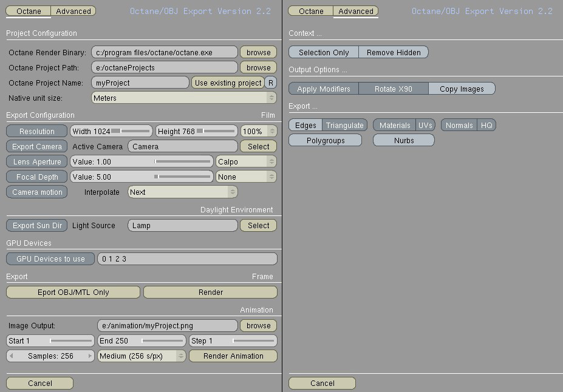The height and width of the screenshot is (392, 563).
Task: Click Select button for Active Camera
Action: (x=258, y=146)
